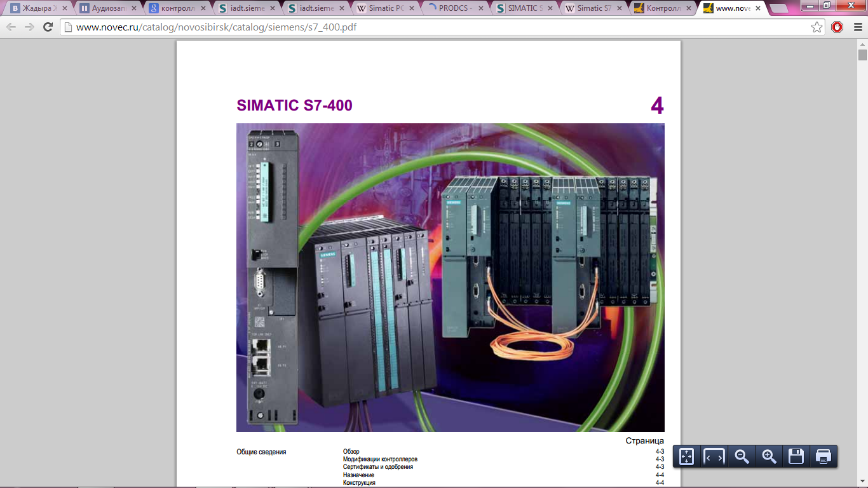Click the Общие сведения section label
This screenshot has width=868, height=488.
coord(261,452)
